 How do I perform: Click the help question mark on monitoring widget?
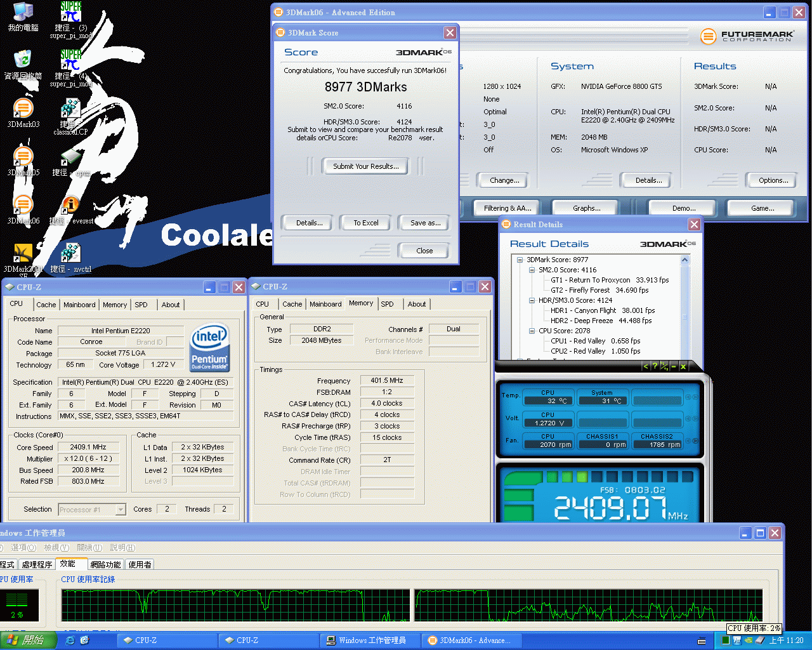655,366
